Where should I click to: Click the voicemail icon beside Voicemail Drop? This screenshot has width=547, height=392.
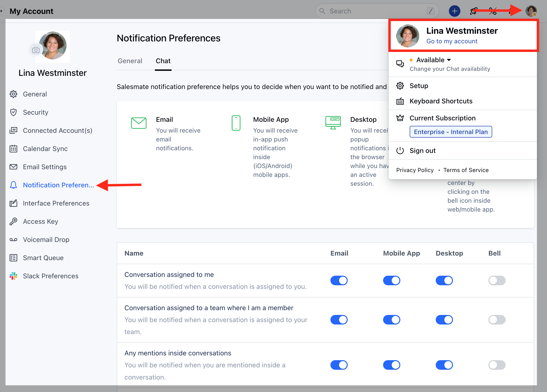point(13,240)
